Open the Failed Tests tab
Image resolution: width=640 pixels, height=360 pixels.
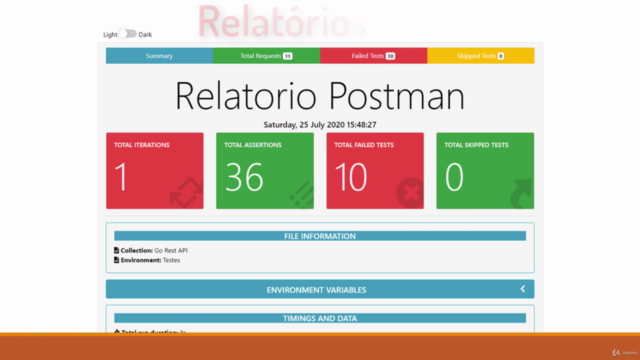tap(373, 56)
